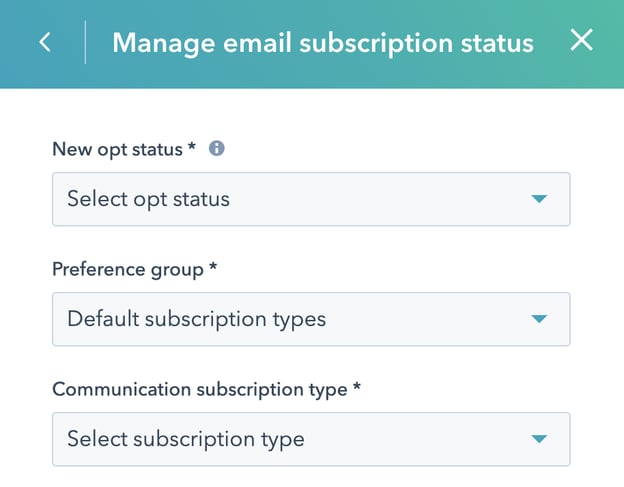Click the Manage email subscription status title
624x487 pixels.
(322, 43)
